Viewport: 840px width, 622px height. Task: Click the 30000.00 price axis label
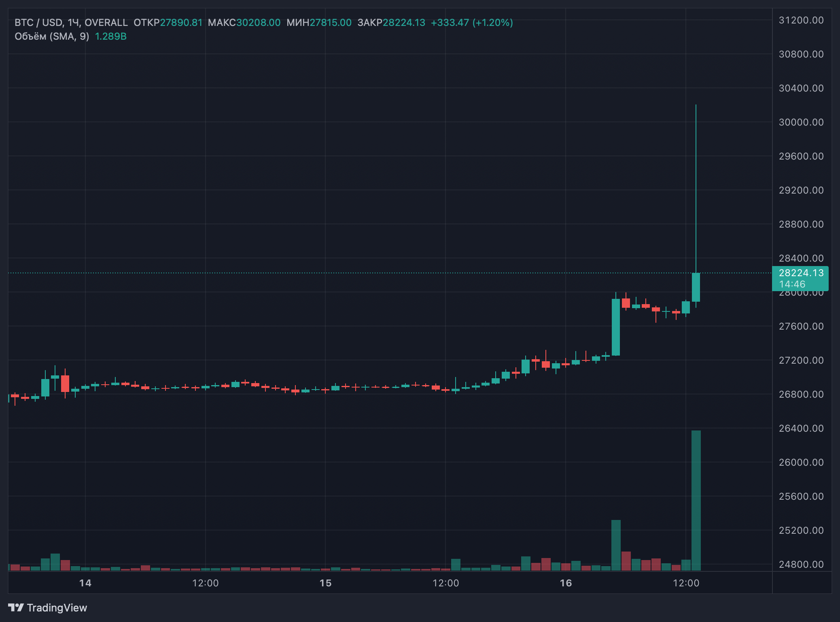pyautogui.click(x=801, y=122)
